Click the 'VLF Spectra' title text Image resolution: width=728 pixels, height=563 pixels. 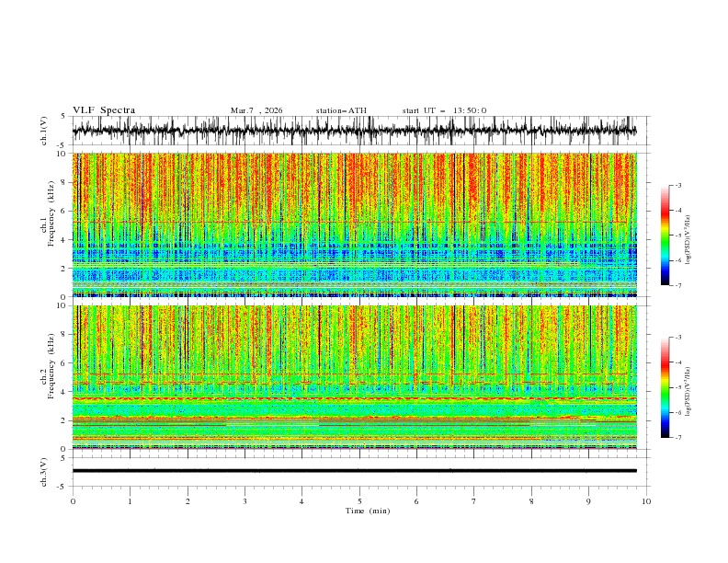point(104,110)
